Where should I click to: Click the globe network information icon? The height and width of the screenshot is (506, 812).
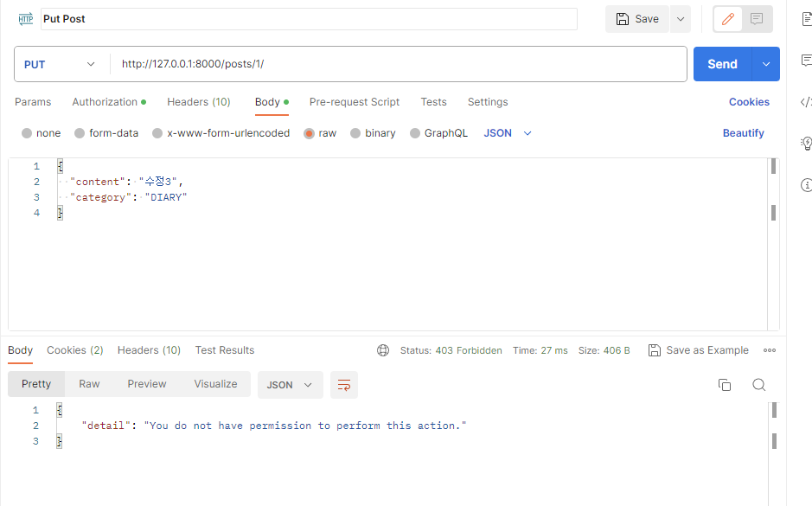[x=383, y=350]
